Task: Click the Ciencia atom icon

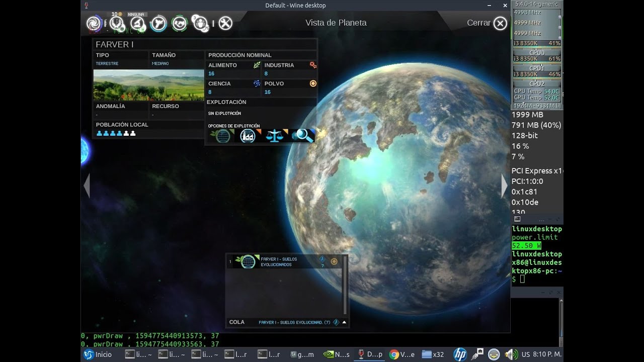Action: pos(257,83)
